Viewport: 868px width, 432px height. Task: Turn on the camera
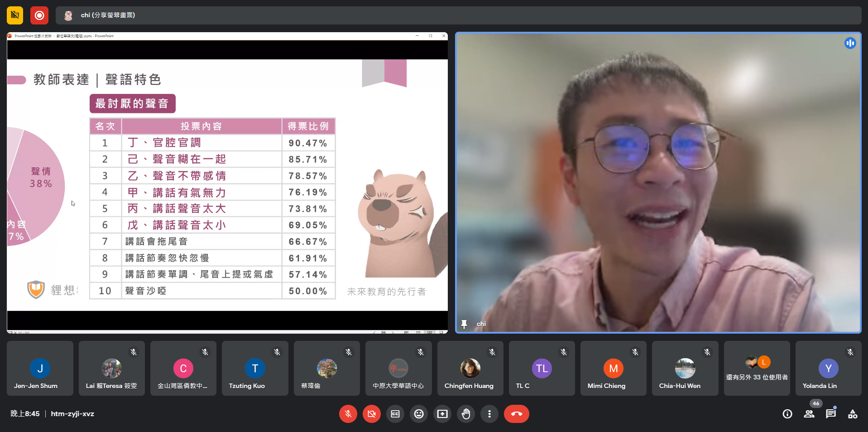pos(371,414)
